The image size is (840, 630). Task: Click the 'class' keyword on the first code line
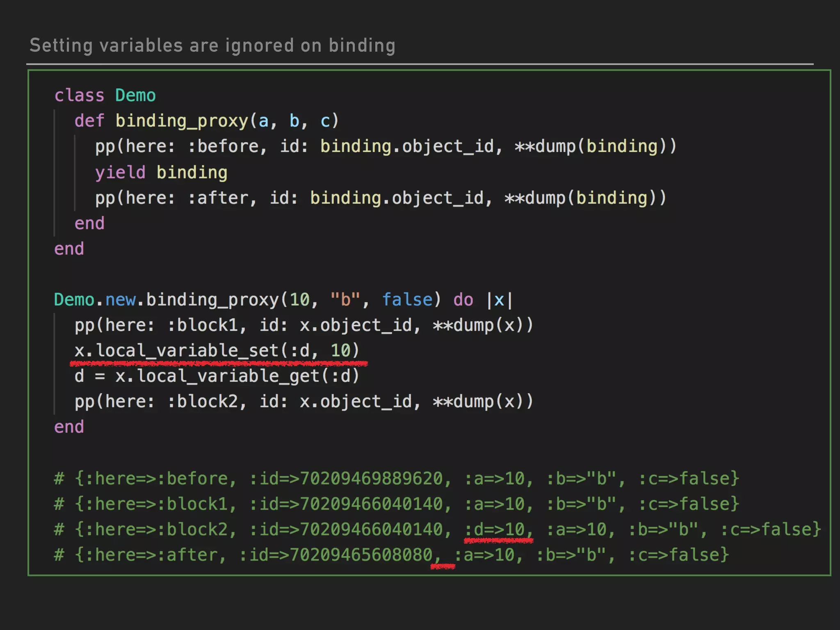(79, 96)
